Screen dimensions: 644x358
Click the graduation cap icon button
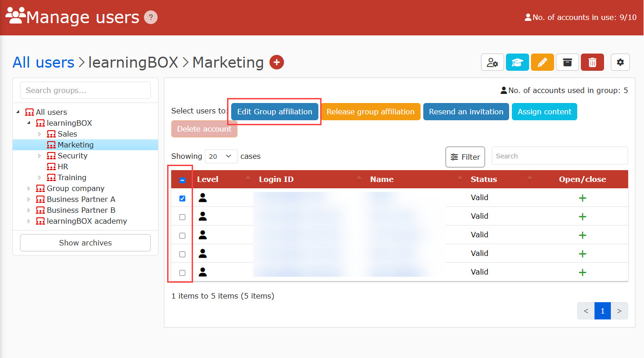pos(517,62)
